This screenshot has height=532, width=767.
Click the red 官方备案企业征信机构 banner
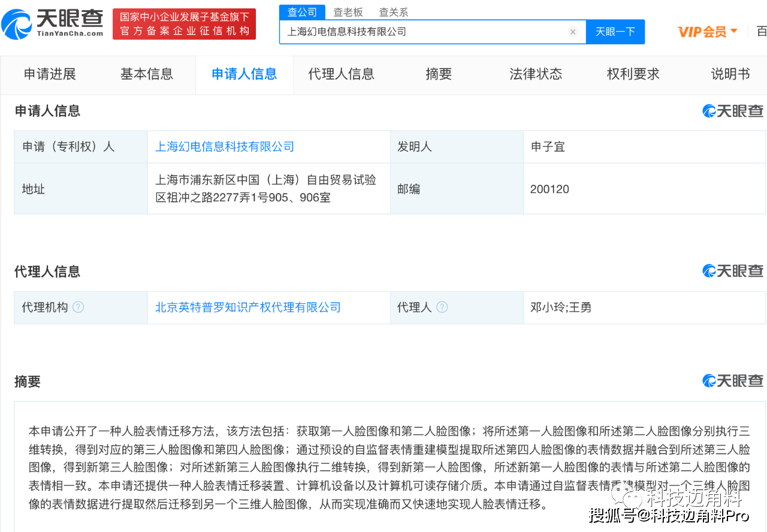[184, 24]
